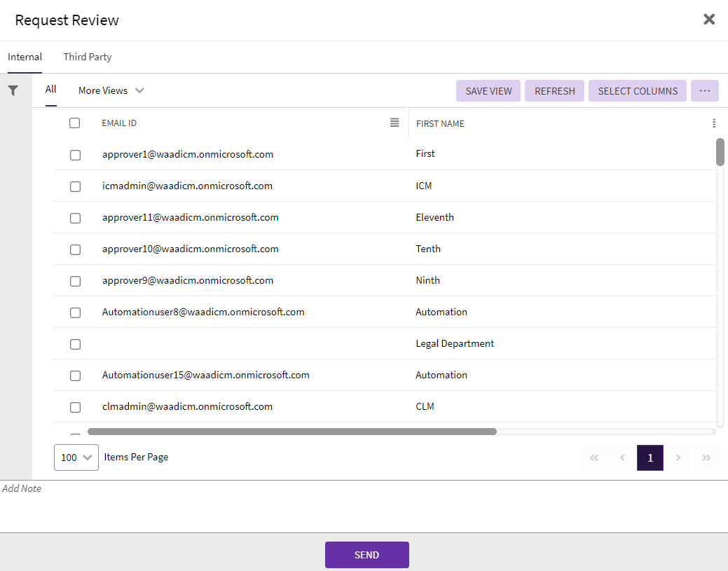Go to the last page arrow
Image resolution: width=728 pixels, height=571 pixels.
706,458
